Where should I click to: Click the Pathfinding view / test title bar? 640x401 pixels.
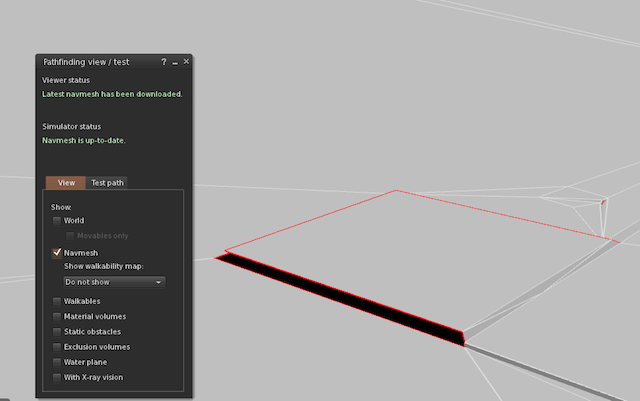point(95,62)
